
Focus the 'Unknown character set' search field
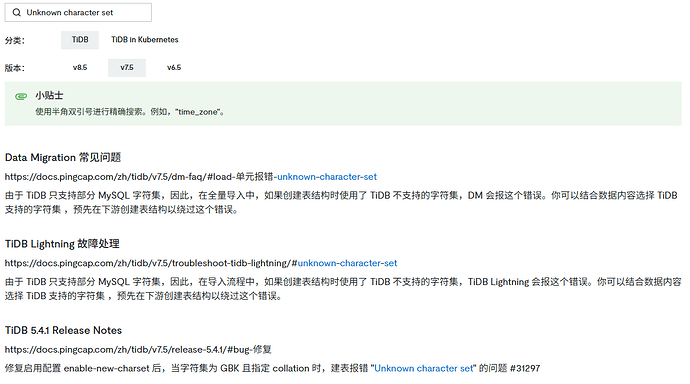point(78,12)
